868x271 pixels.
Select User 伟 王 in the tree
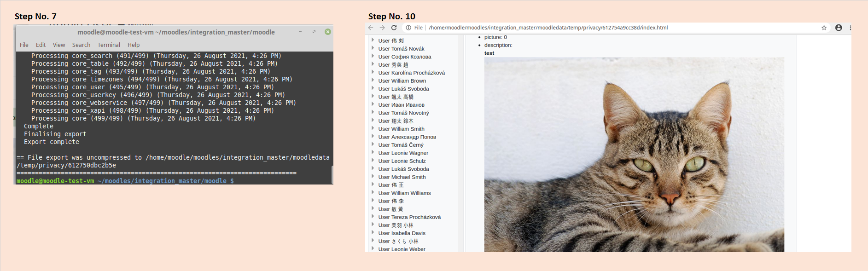[x=391, y=185]
